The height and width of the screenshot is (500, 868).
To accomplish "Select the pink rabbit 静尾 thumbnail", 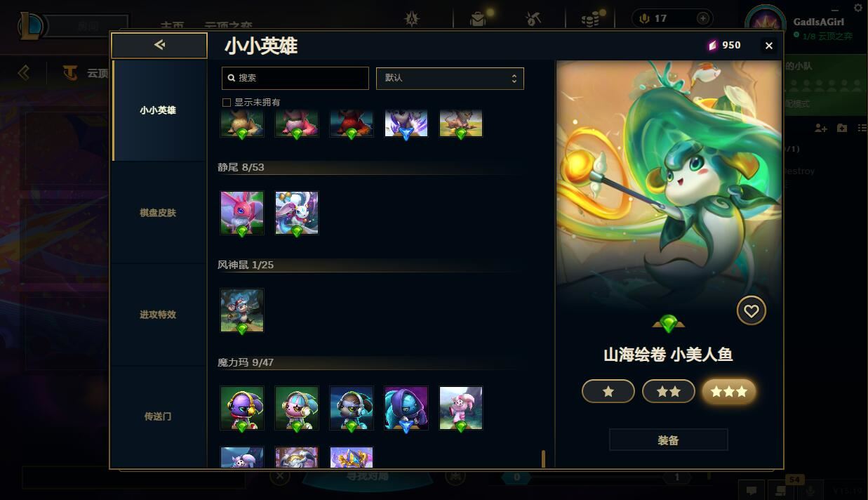I will pos(242,213).
